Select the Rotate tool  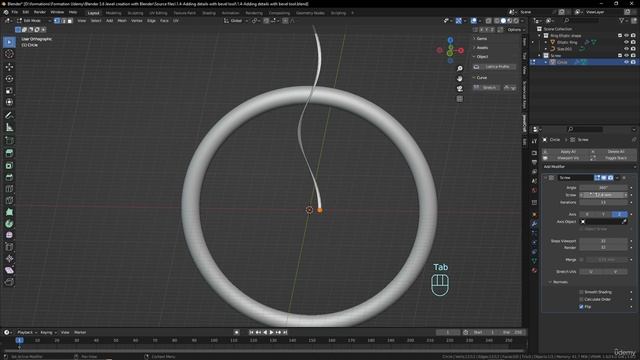(x=9, y=78)
